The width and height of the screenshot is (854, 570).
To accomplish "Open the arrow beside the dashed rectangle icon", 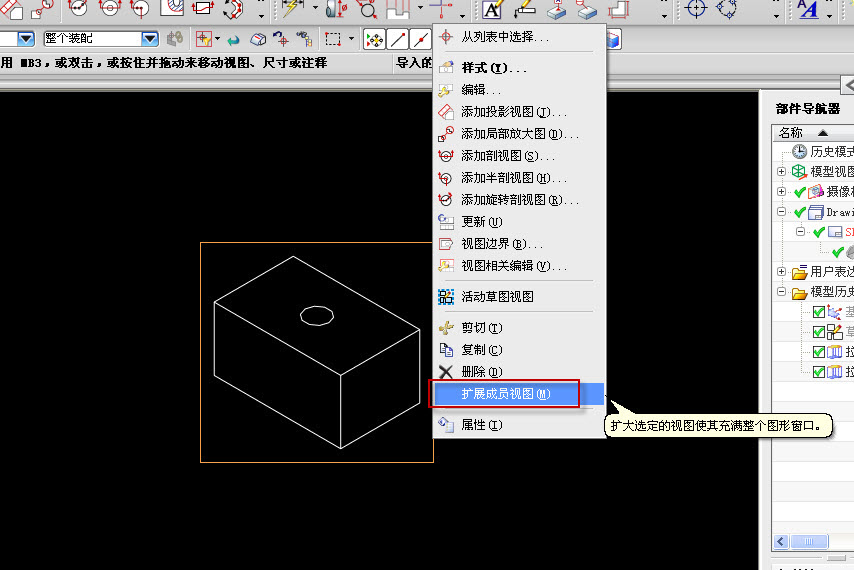I will pyautogui.click(x=351, y=39).
